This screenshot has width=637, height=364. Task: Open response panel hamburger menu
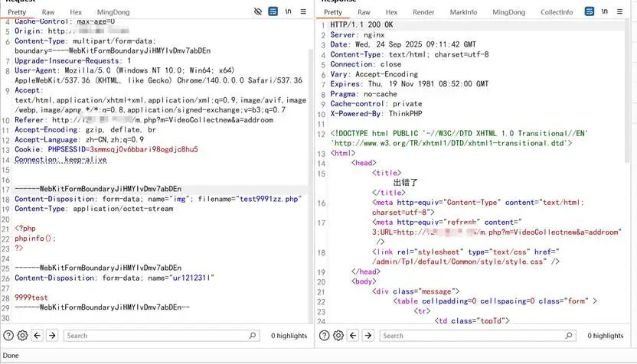(620, 12)
